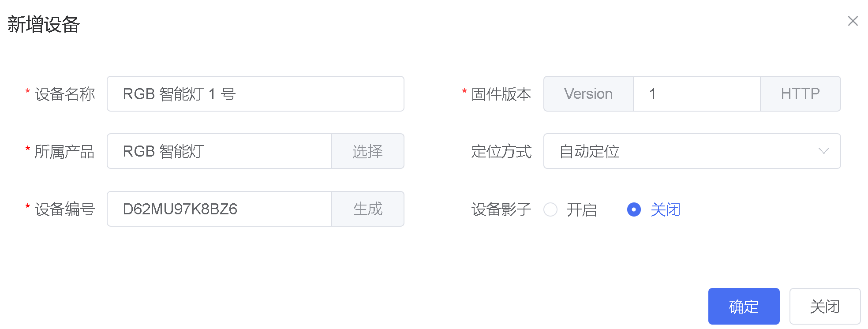Image resolution: width=868 pixels, height=329 pixels.
Task: Click the 设备编号 input field
Action: (219, 209)
